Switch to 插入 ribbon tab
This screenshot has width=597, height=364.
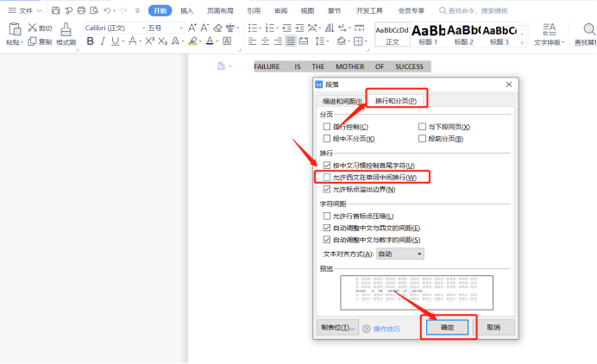(186, 10)
